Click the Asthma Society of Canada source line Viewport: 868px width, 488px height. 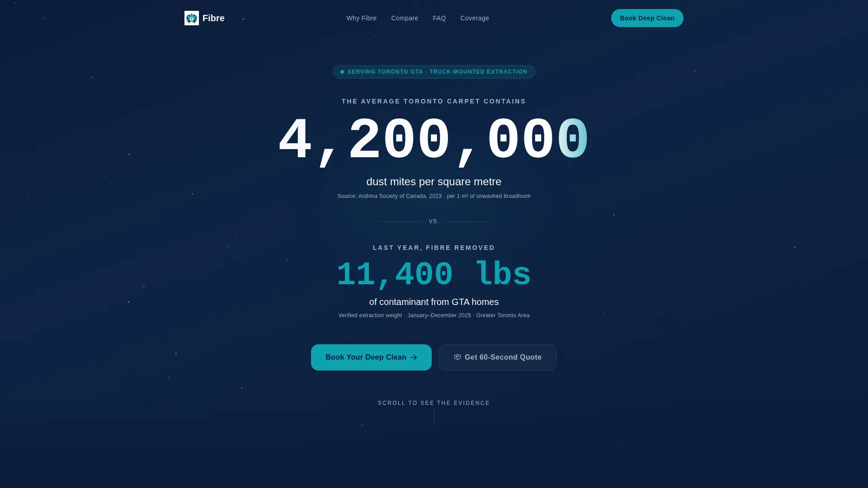(x=434, y=196)
